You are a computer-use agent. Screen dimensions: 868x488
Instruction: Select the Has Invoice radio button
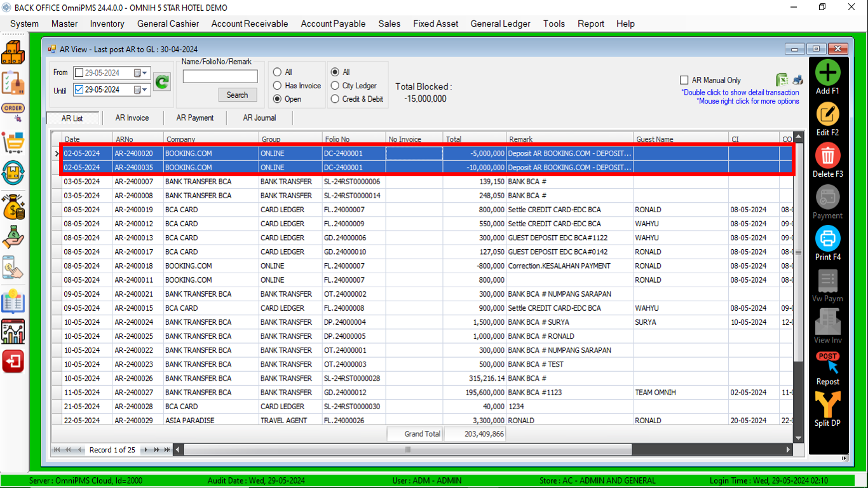tap(277, 85)
